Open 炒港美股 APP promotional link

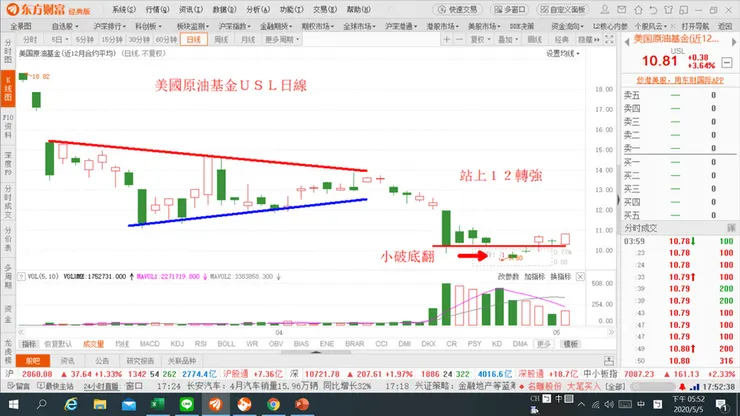pos(680,80)
